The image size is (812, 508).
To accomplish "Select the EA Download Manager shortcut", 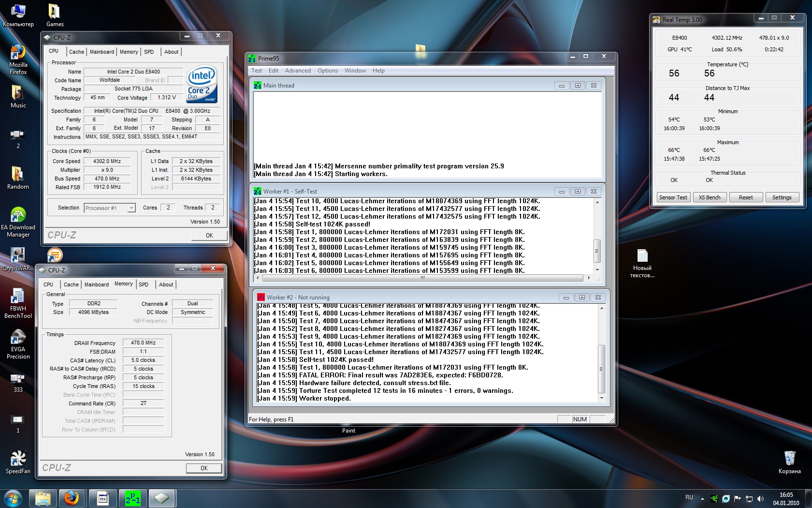I will [x=18, y=222].
